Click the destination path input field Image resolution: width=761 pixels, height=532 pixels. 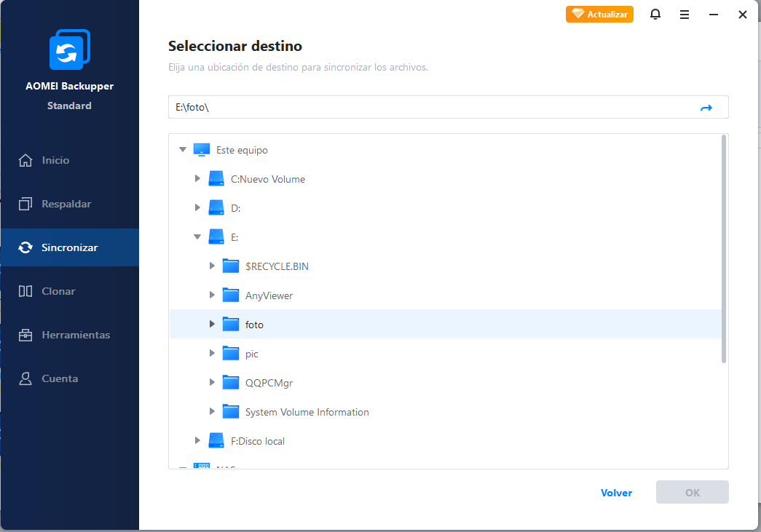pyautogui.click(x=430, y=108)
